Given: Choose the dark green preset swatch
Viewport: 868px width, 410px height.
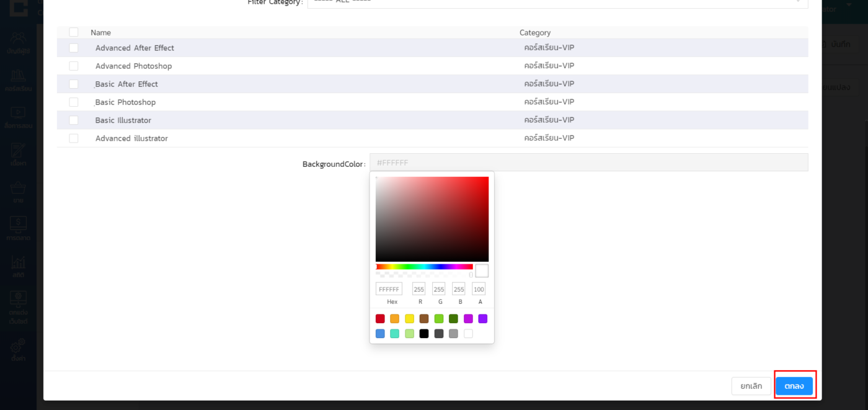Looking at the screenshot, I should (x=453, y=319).
